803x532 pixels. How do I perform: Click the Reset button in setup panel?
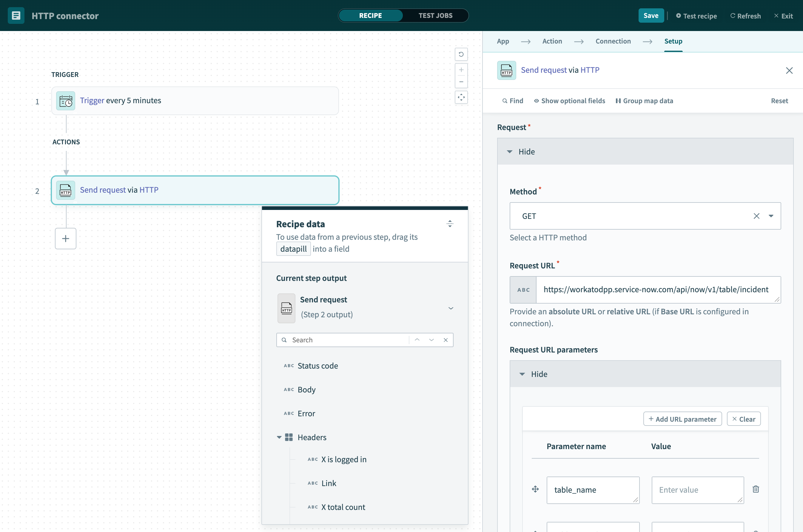tap(780, 100)
